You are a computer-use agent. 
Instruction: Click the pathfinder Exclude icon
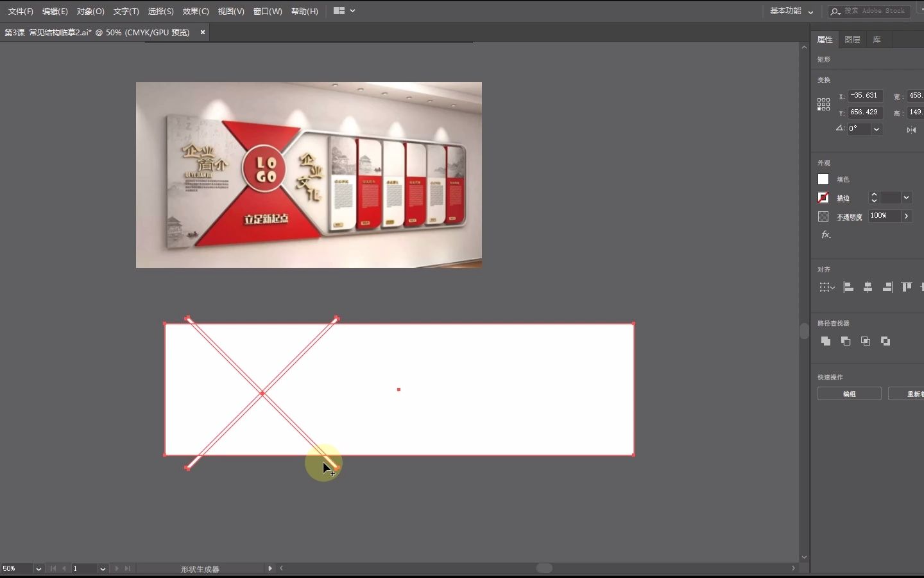(x=886, y=341)
